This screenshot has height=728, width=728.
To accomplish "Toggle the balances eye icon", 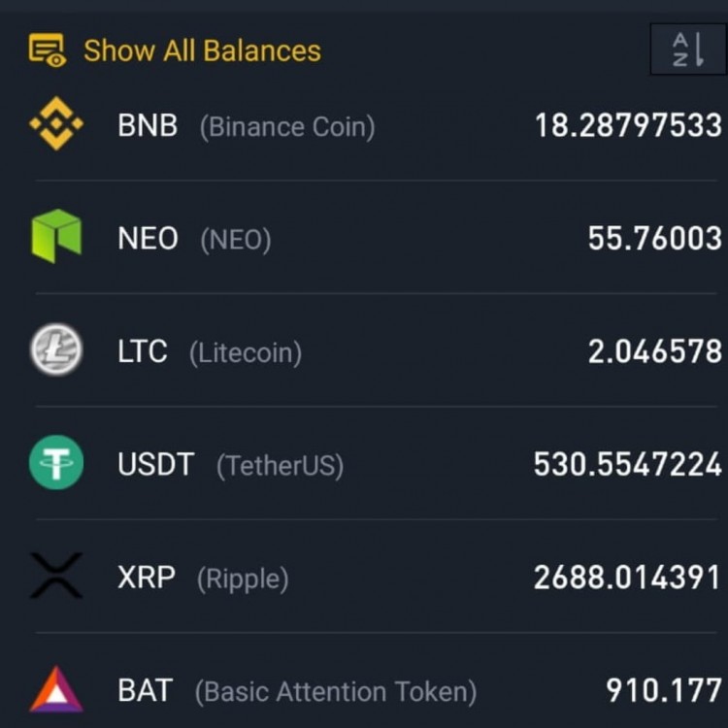I will coord(47,50).
